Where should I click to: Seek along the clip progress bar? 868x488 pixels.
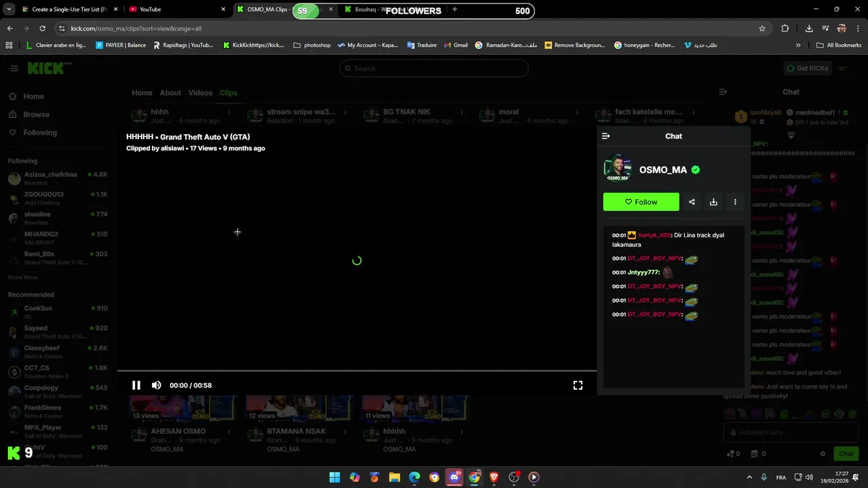[357, 371]
